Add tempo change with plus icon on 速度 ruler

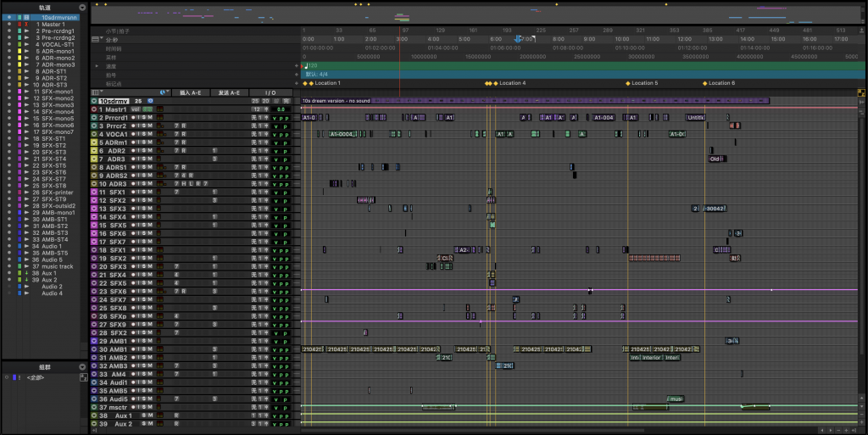pyautogui.click(x=297, y=66)
